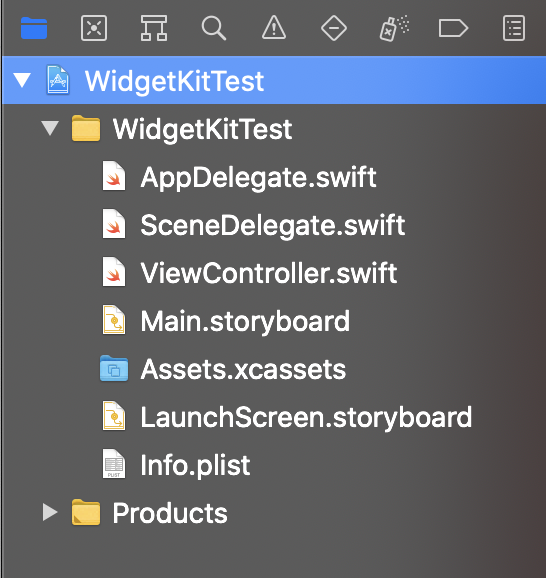This screenshot has width=546, height=578.
Task: Open the Find navigator magnifying glass
Action: click(214, 28)
